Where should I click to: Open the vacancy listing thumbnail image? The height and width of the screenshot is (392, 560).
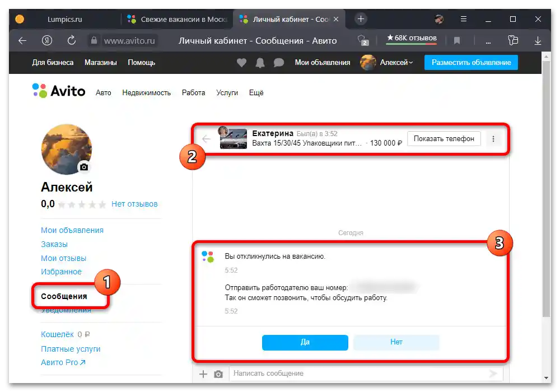(x=234, y=138)
